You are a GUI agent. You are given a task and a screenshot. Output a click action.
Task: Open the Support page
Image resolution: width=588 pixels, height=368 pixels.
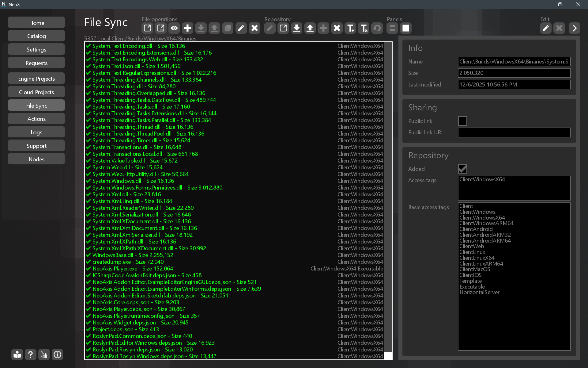36,146
